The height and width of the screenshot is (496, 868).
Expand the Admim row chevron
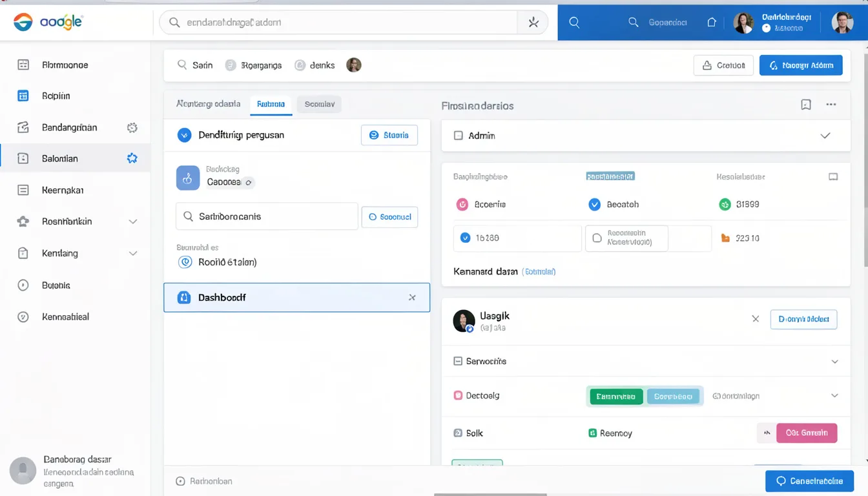(x=825, y=136)
